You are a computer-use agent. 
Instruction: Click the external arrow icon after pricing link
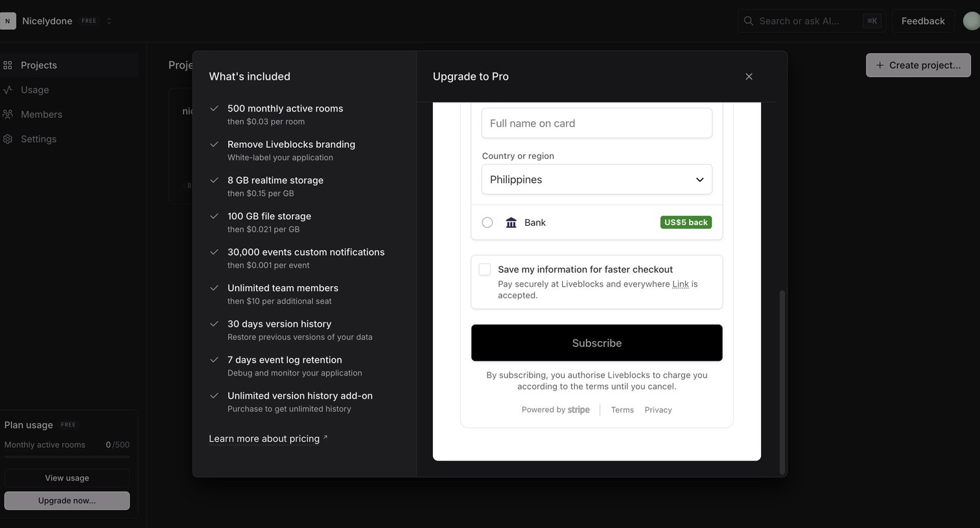325,438
